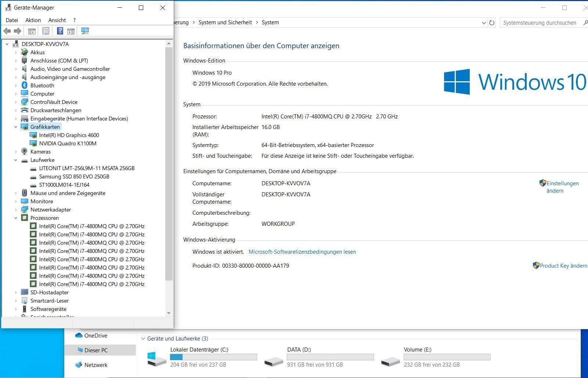The image size is (588, 378).
Task: Click the show/hide action pane toolbar icon
Action: tap(71, 31)
